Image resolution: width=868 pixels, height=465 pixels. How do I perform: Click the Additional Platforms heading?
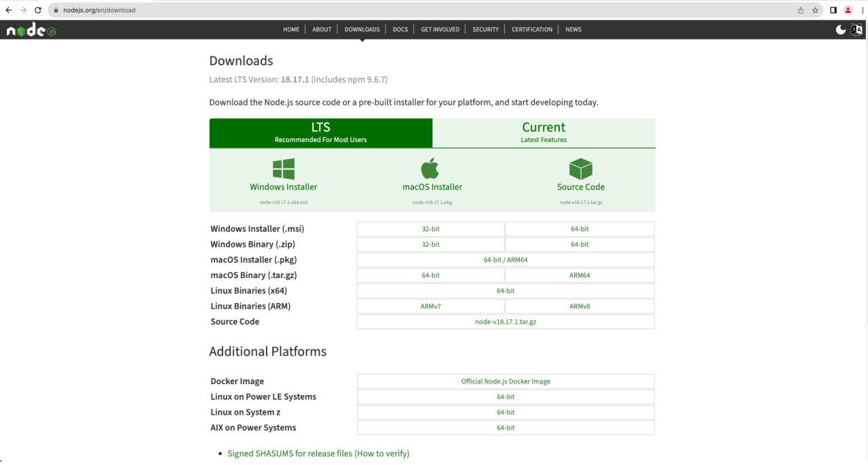268,351
